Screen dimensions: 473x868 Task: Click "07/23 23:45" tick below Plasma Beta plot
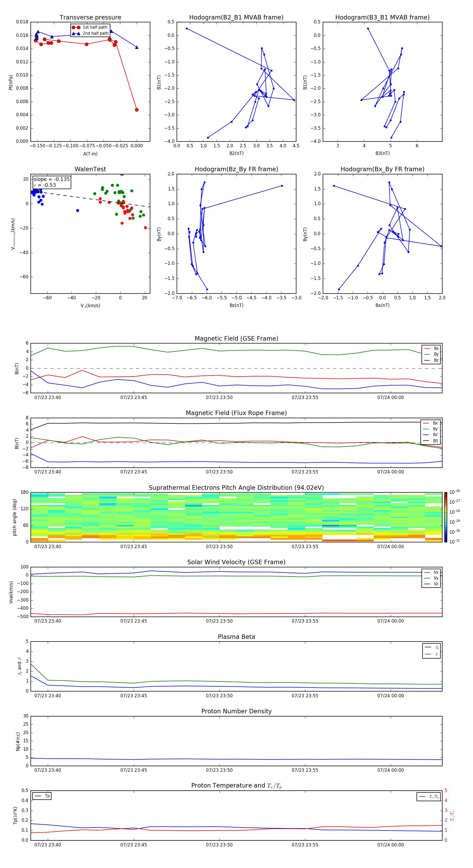(134, 695)
